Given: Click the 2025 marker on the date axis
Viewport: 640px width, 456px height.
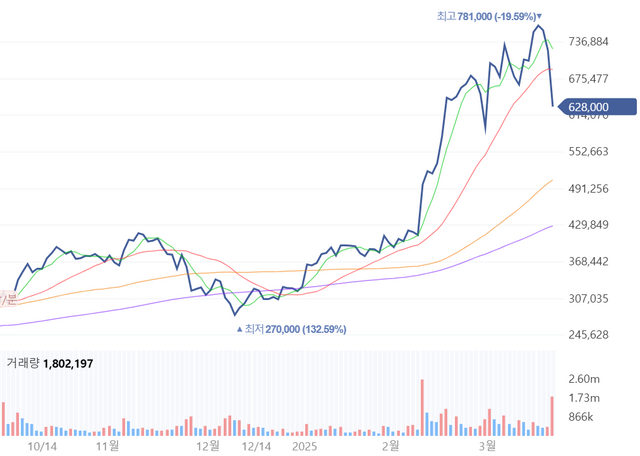Looking at the screenshot, I should tap(302, 445).
